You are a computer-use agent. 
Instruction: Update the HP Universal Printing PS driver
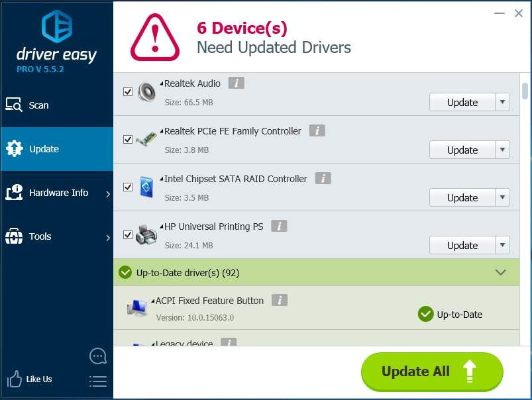pos(462,245)
